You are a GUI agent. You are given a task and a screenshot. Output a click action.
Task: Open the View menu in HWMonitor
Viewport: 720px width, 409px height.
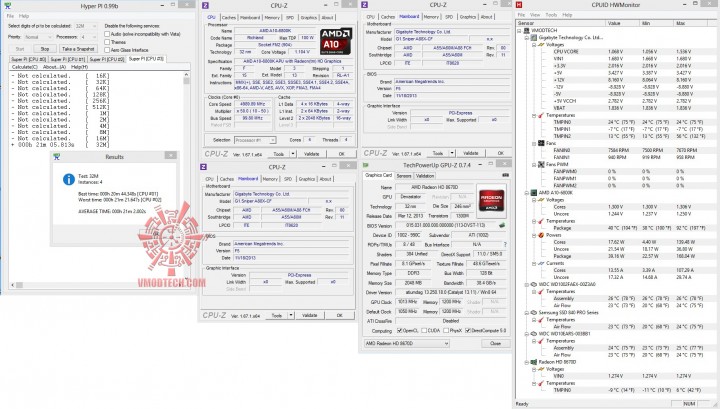tap(535, 15)
